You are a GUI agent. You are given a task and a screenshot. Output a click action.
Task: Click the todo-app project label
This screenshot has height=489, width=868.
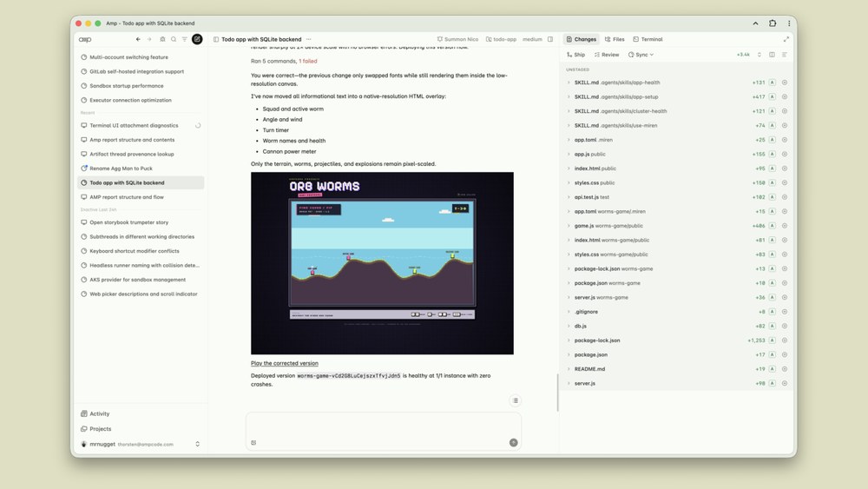point(501,39)
